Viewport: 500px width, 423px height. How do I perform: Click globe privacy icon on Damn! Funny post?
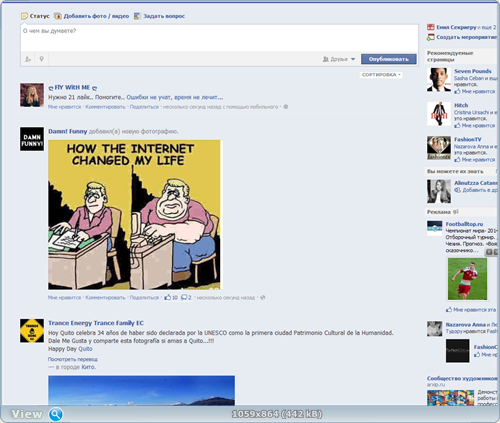pyautogui.click(x=263, y=298)
